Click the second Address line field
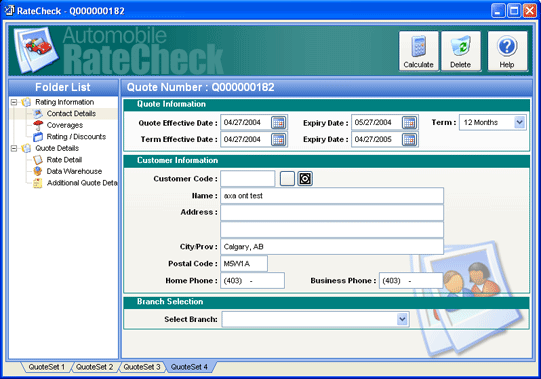The height and width of the screenshot is (379, 541). point(332,230)
